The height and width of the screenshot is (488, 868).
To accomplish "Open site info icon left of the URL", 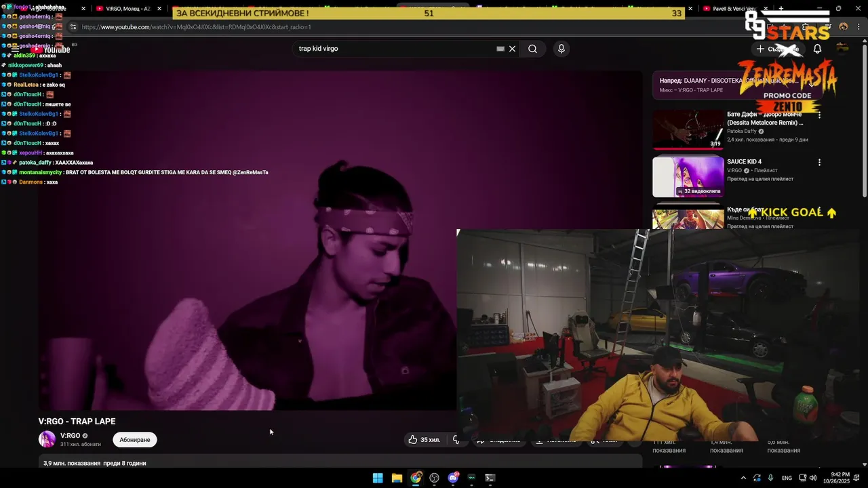I will (x=73, y=27).
